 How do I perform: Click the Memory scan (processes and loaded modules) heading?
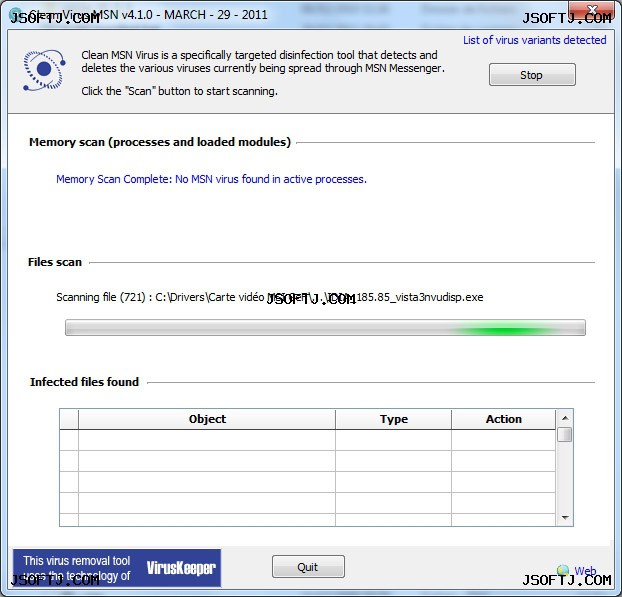160,142
